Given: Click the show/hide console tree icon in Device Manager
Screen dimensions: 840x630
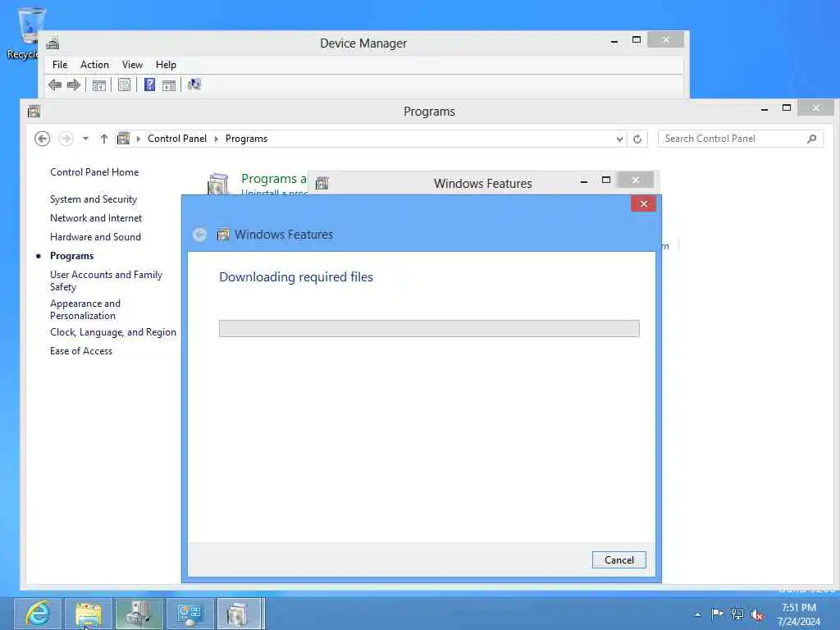Looking at the screenshot, I should pyautogui.click(x=99, y=85).
